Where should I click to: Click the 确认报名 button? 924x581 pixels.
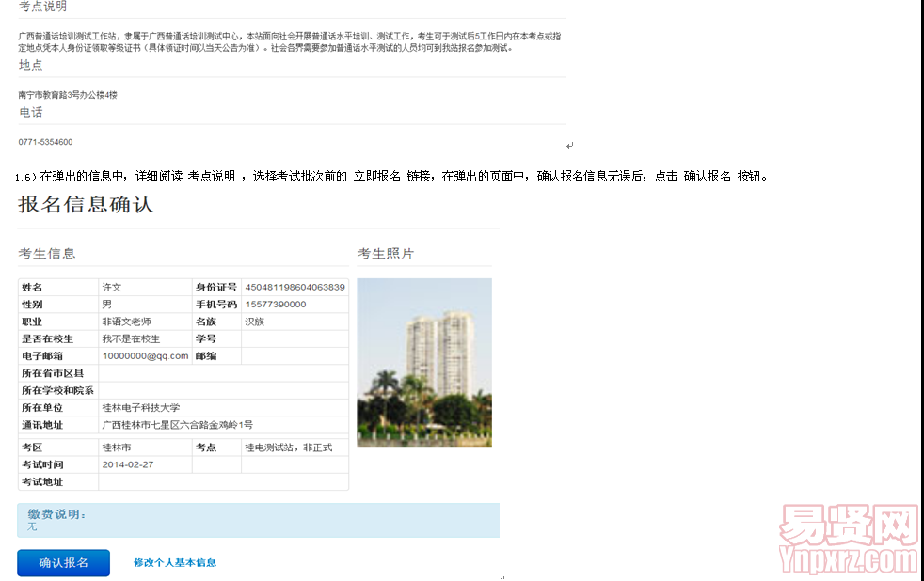click(64, 563)
